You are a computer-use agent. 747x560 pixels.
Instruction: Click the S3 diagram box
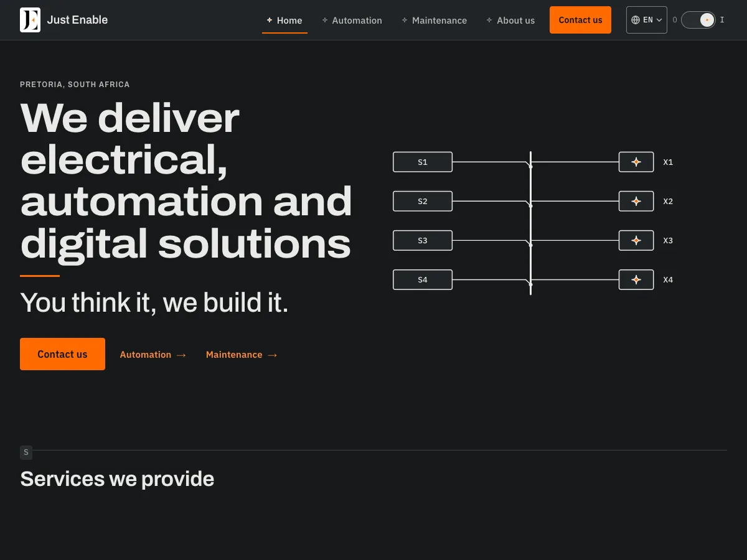[x=423, y=240]
